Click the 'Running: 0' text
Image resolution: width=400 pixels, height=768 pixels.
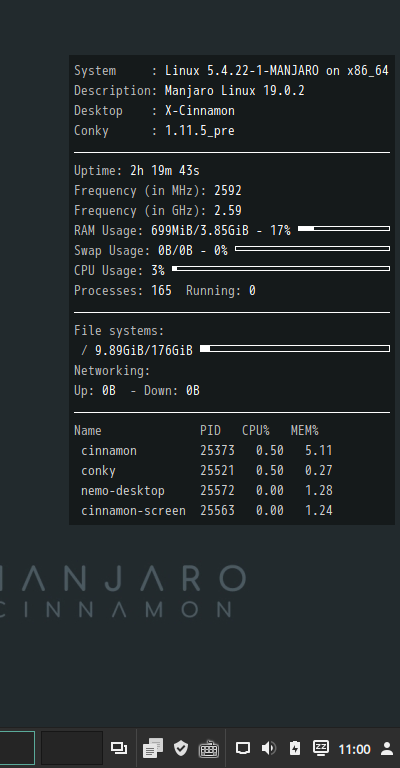(x=221, y=291)
